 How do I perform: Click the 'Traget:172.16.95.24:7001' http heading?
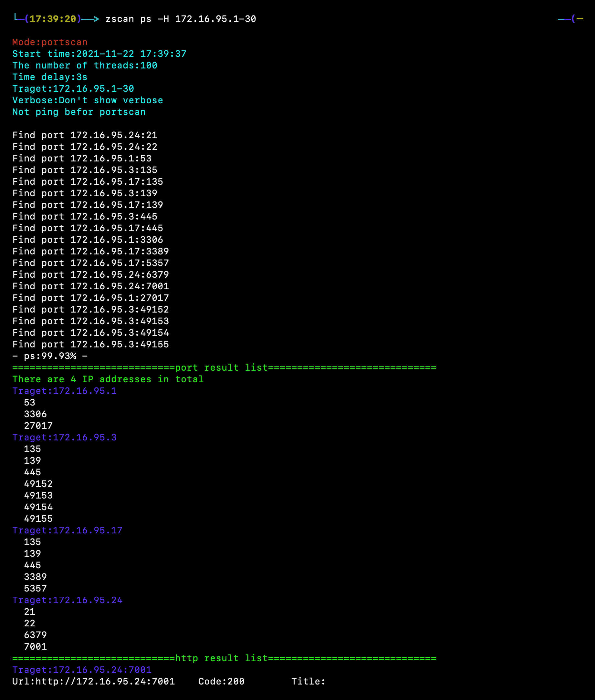coord(82,670)
